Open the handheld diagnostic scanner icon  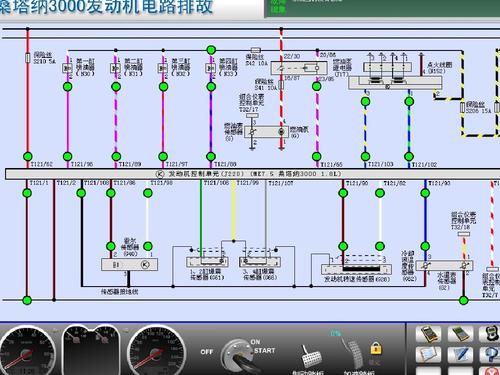(x=490, y=334)
